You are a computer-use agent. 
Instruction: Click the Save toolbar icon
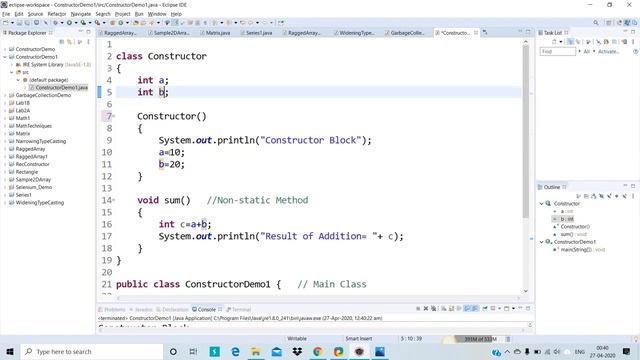click(x=19, y=23)
